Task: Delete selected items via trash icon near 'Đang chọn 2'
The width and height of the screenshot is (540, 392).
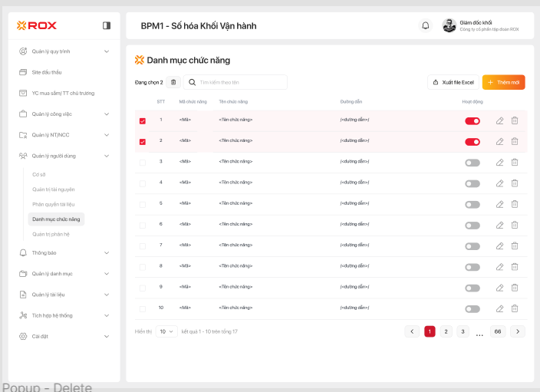Action: tap(173, 82)
